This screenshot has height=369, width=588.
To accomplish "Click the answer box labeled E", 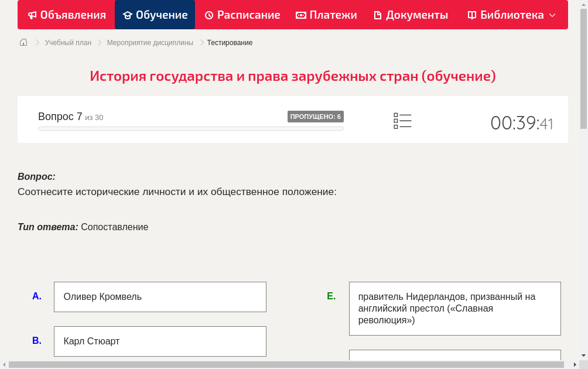I will (455, 308).
